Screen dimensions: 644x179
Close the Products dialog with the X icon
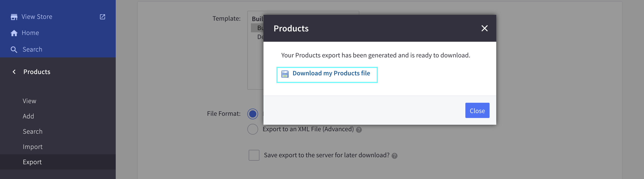pyautogui.click(x=484, y=28)
